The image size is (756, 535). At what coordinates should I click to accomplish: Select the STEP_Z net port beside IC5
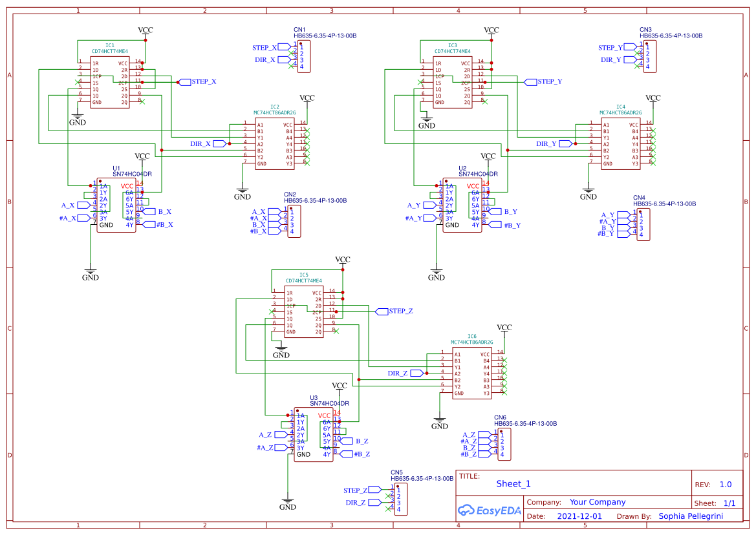click(x=394, y=311)
